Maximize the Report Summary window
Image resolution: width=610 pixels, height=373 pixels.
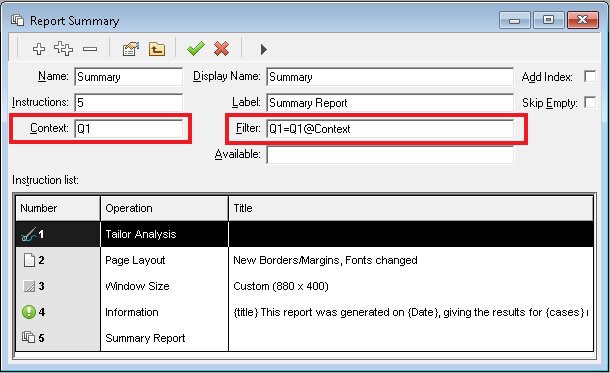click(x=549, y=20)
